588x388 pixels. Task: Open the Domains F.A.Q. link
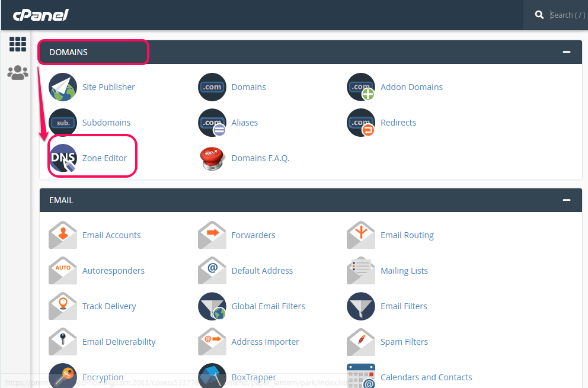[x=260, y=158]
